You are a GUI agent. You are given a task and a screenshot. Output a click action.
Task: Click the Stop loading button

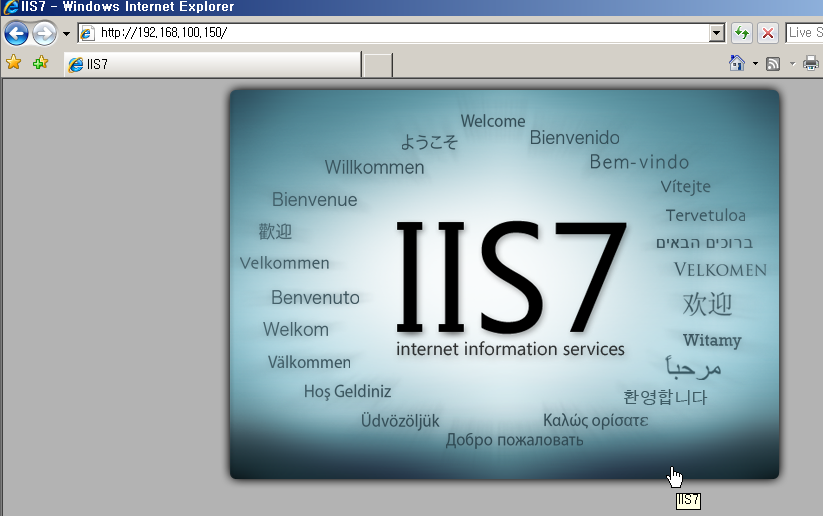(768, 33)
